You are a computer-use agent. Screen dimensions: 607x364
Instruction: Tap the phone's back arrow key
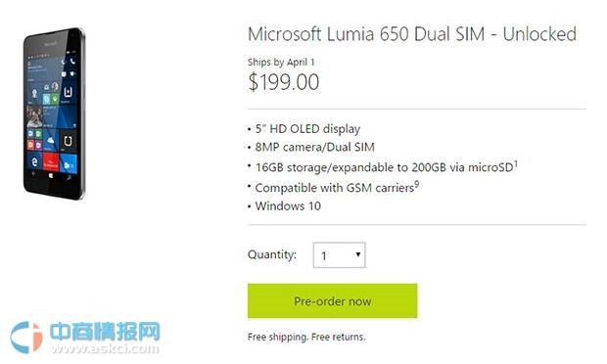point(33,173)
